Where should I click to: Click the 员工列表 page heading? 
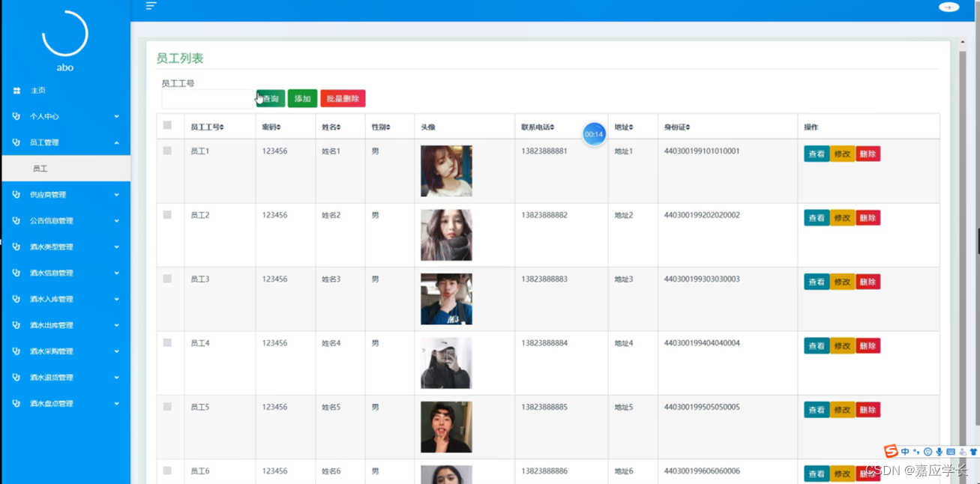click(x=180, y=58)
